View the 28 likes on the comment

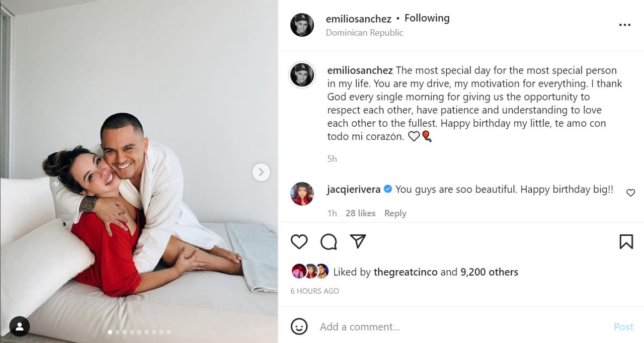[x=360, y=213]
